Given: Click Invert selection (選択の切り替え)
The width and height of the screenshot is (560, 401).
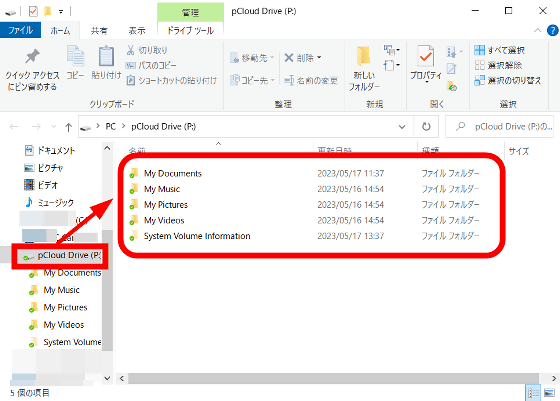Looking at the screenshot, I should tap(508, 80).
